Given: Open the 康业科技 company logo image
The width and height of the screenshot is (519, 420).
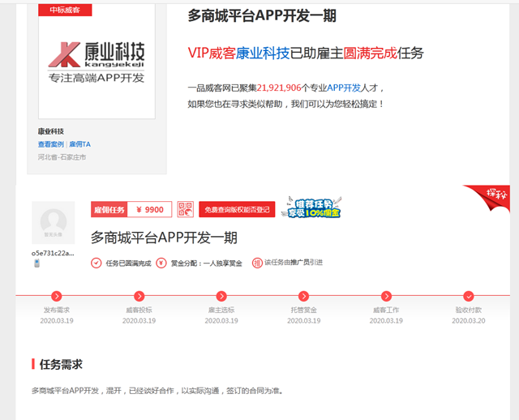Looking at the screenshot, I should (97, 62).
